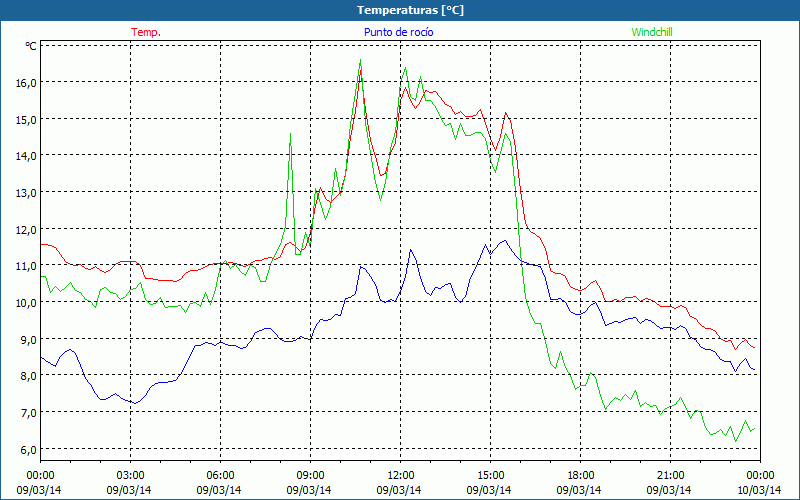Screen dimensions: 800x500
Task: Click the 7,0 y-axis value
Action: [x=29, y=413]
